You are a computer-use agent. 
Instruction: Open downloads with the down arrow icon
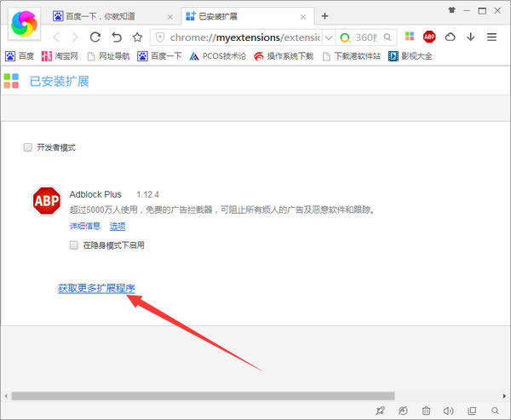pyautogui.click(x=470, y=37)
